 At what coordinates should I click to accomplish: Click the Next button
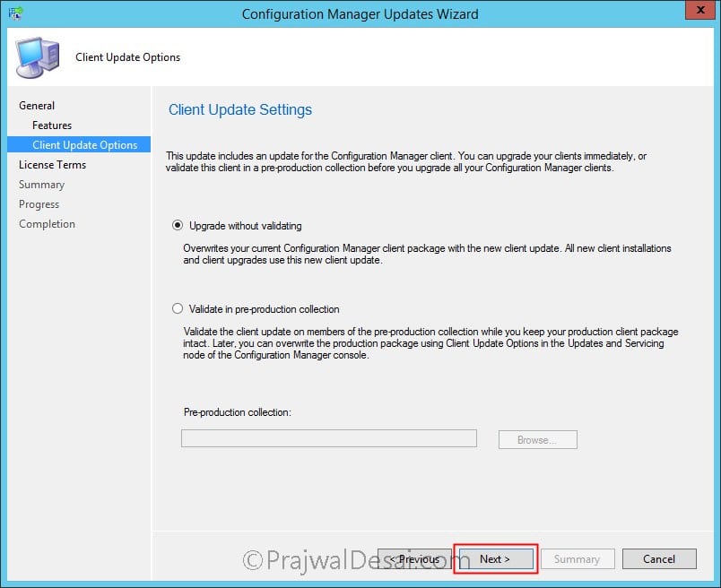tap(496, 558)
